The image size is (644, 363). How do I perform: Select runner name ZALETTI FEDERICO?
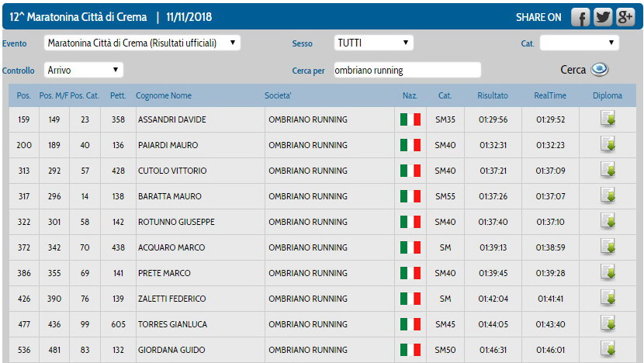point(172,299)
